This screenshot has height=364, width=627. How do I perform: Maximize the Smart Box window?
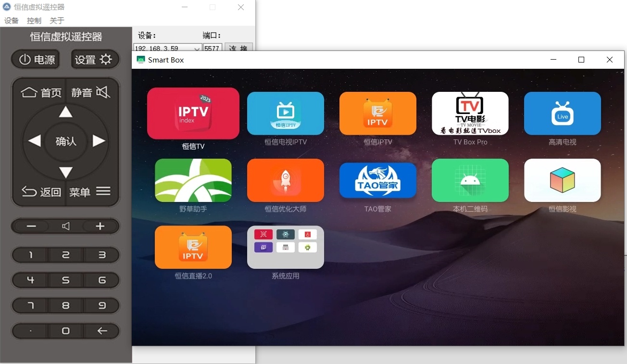point(581,60)
